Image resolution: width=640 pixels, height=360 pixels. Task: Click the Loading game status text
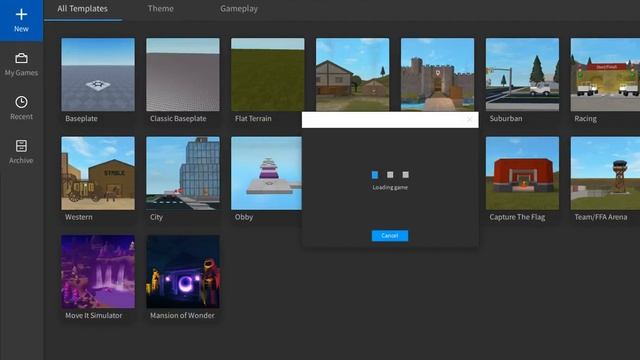[390, 187]
